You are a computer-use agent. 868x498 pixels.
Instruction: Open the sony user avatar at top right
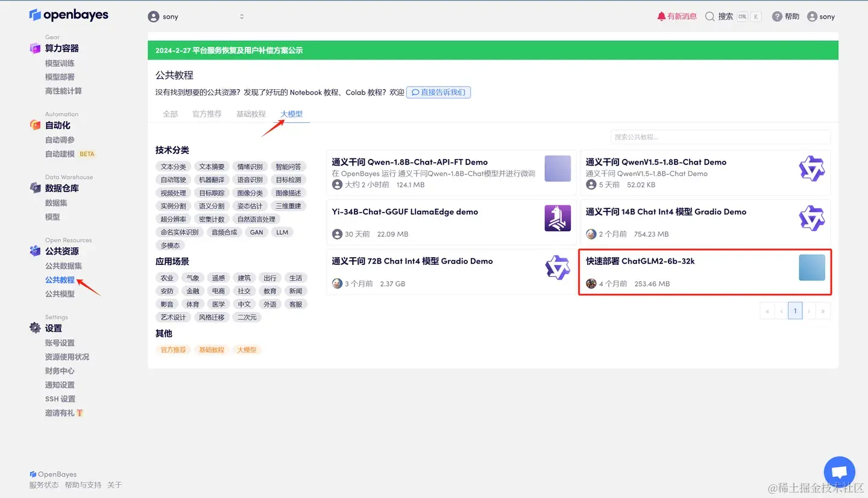coord(812,16)
